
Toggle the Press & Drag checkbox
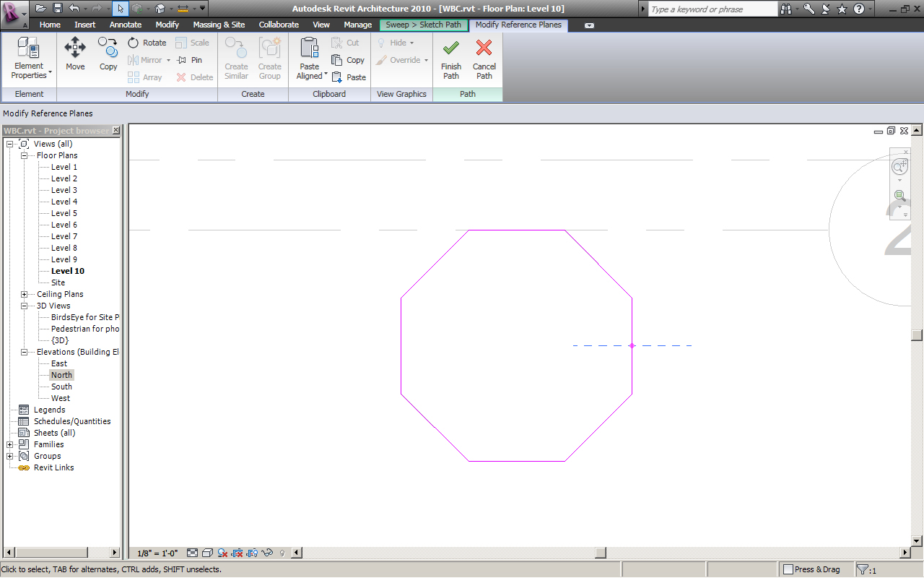click(x=788, y=569)
